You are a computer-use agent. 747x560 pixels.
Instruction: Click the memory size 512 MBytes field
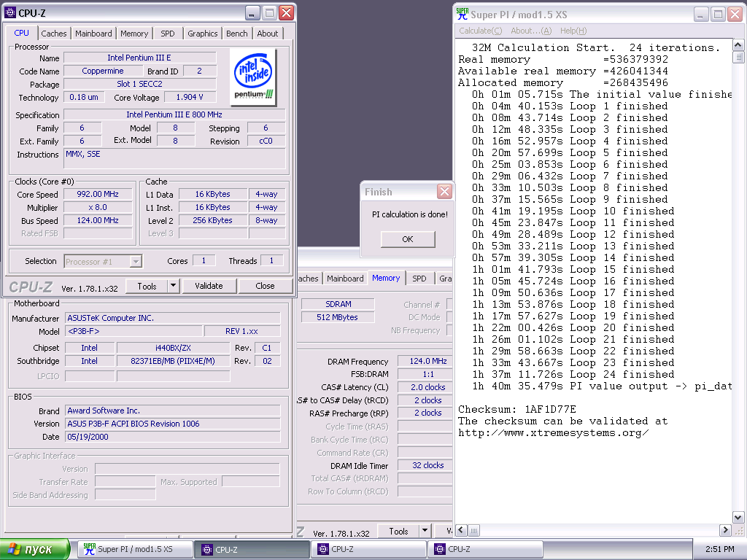click(337, 317)
